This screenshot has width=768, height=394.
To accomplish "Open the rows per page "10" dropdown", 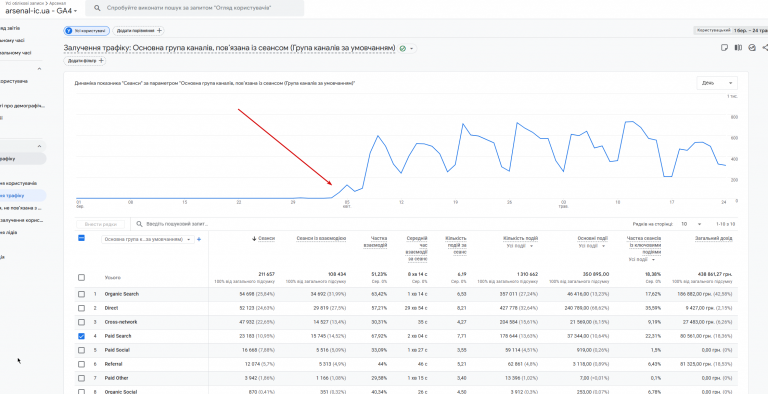I will click(x=690, y=224).
